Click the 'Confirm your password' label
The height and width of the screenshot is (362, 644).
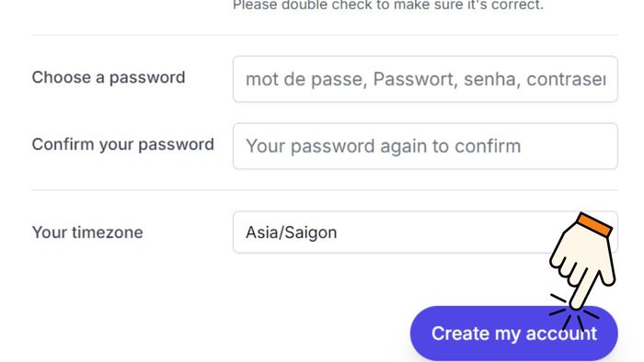point(122,144)
